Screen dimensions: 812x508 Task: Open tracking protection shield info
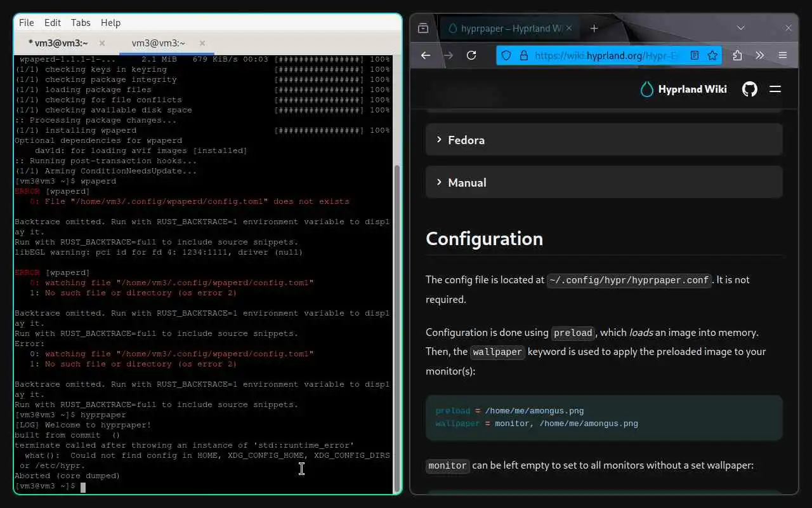point(506,55)
